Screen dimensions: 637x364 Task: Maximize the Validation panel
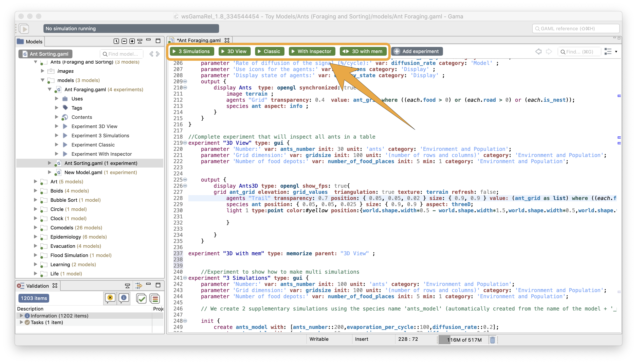pyautogui.click(x=158, y=285)
